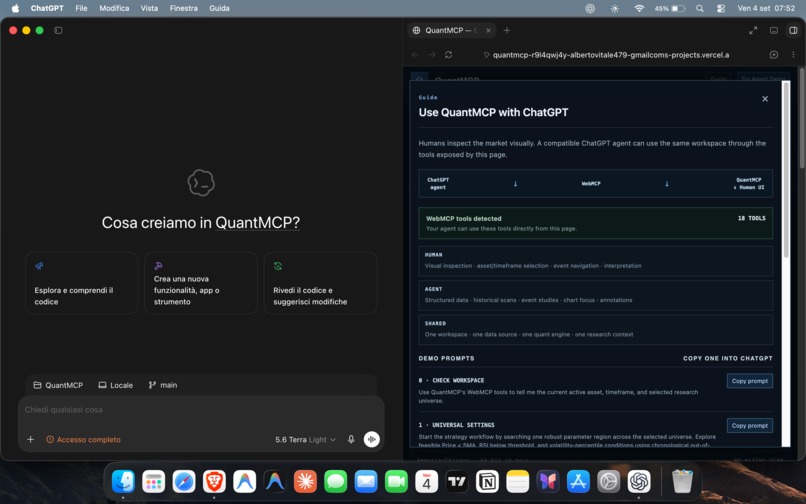Toggle the ChatGPT sidebar panel icon
The image size is (806, 504).
[59, 30]
